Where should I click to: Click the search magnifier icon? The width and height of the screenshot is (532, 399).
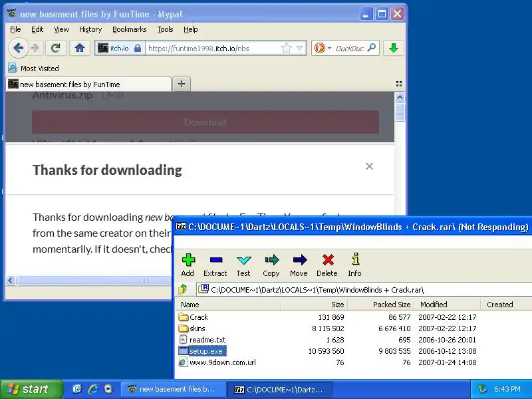tap(372, 48)
